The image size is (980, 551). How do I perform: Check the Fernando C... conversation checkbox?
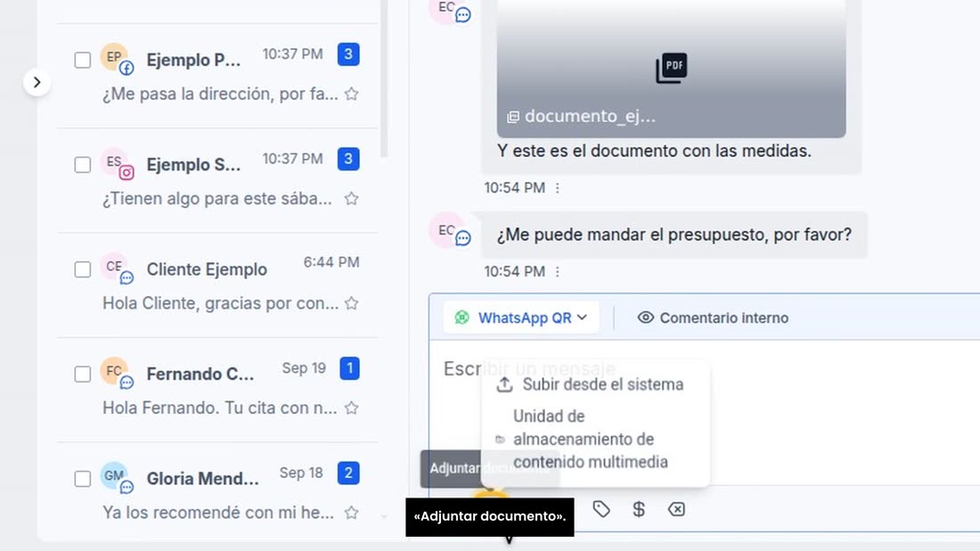(x=83, y=374)
